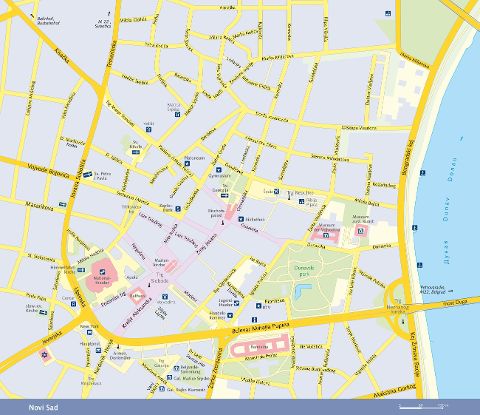Select the Trg Slobode square label

(x=159, y=278)
